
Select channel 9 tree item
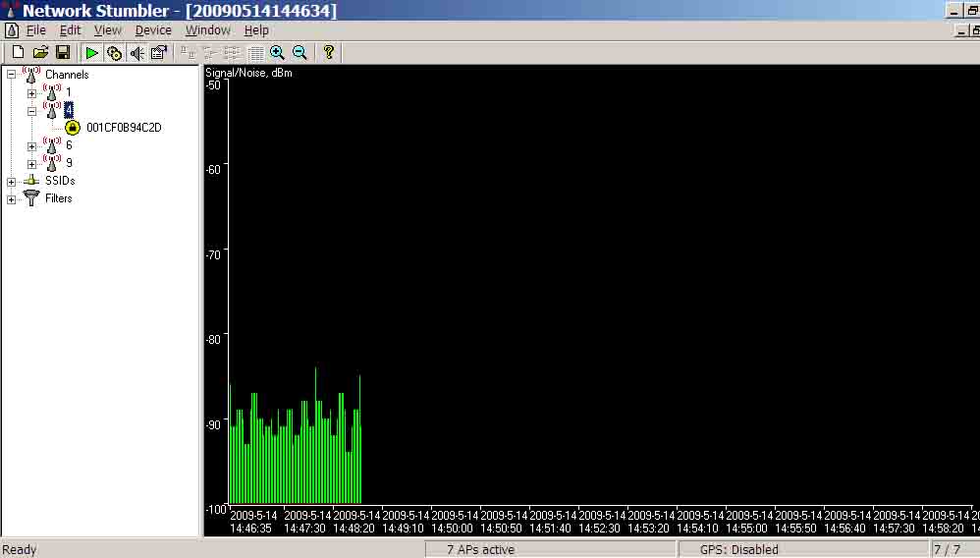(69, 163)
